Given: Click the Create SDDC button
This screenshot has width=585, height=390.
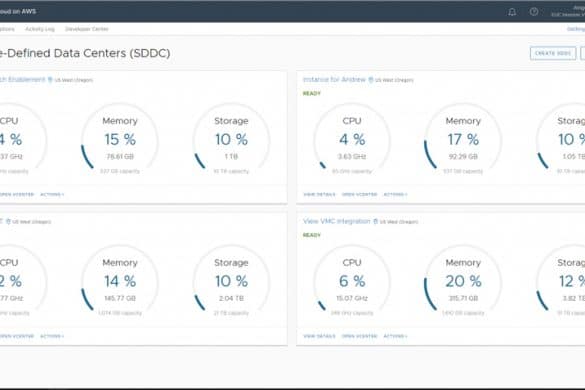Looking at the screenshot, I should (553, 53).
